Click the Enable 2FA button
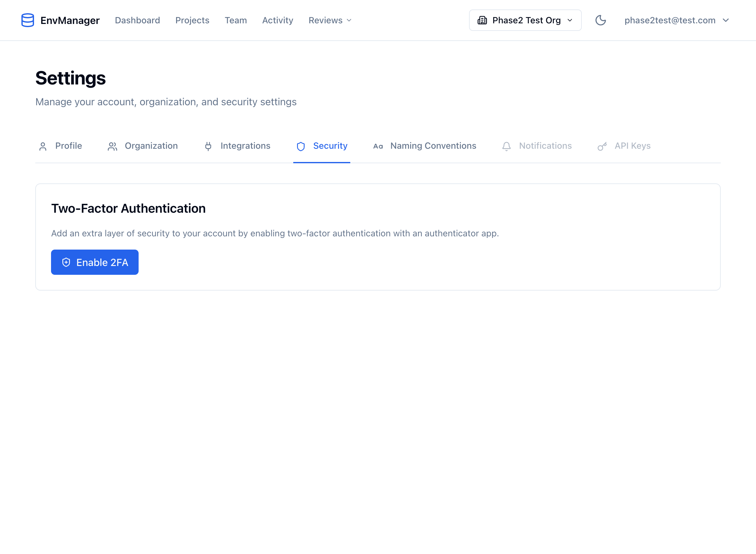 tap(94, 262)
